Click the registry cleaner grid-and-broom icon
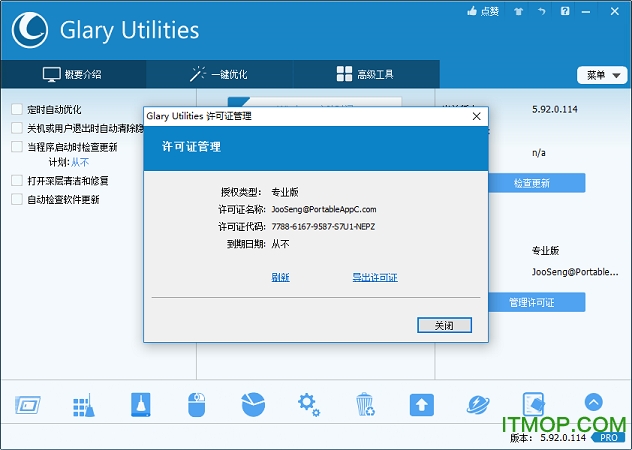 click(83, 405)
